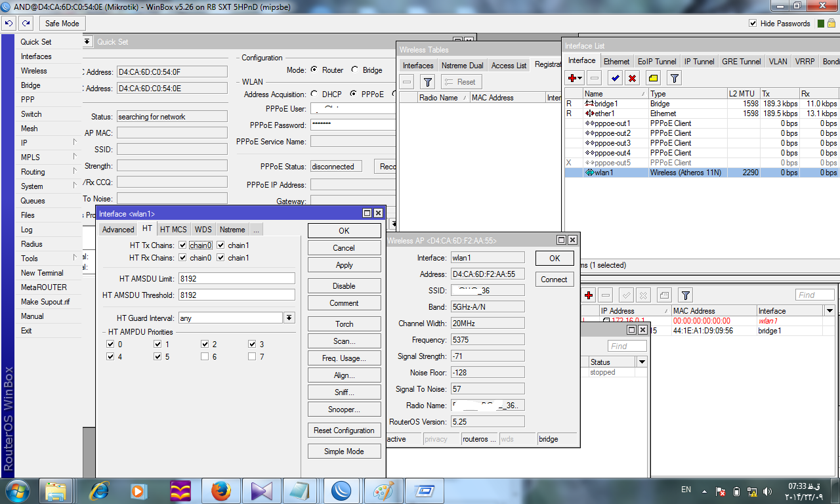Uncheck chain0 for HT Tx Chains
Viewport: 840px width, 504px height.
pyautogui.click(x=182, y=245)
